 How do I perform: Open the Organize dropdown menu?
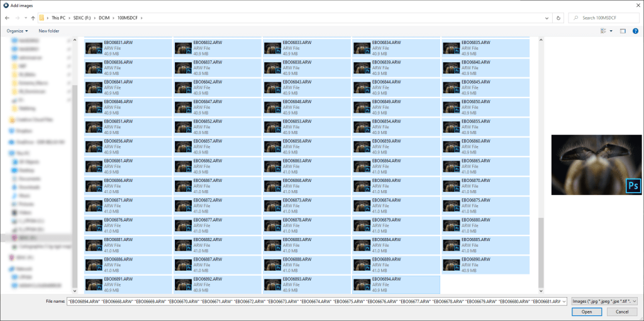(x=18, y=30)
